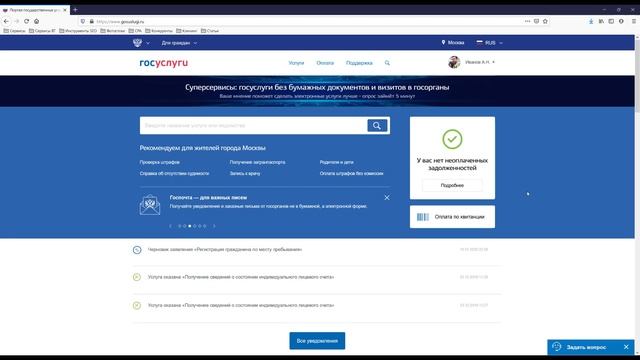
Task: Expand the Иванов А.Н. account dropdown
Action: 480,62
